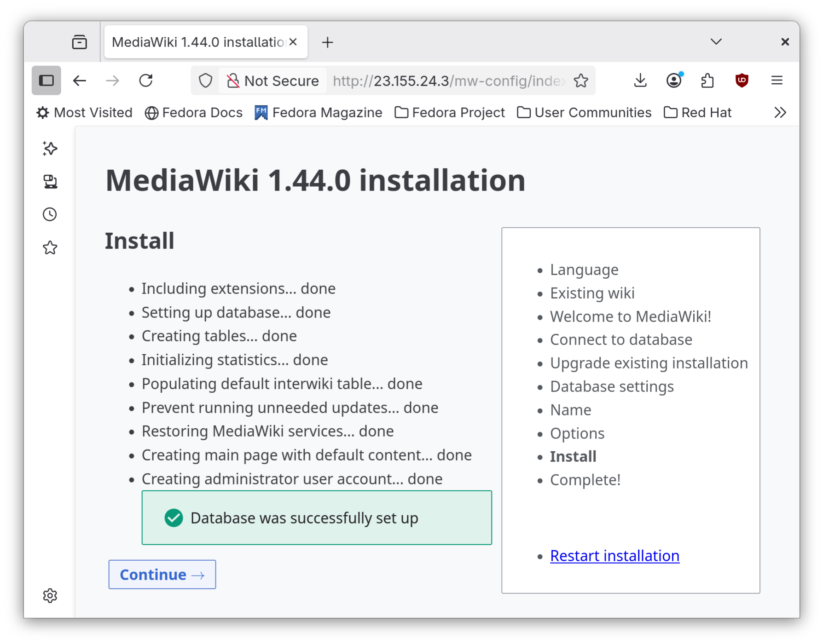Expand the overflow bookmarks chevron
Viewport: 823px width, 644px height.
pyautogui.click(x=780, y=112)
